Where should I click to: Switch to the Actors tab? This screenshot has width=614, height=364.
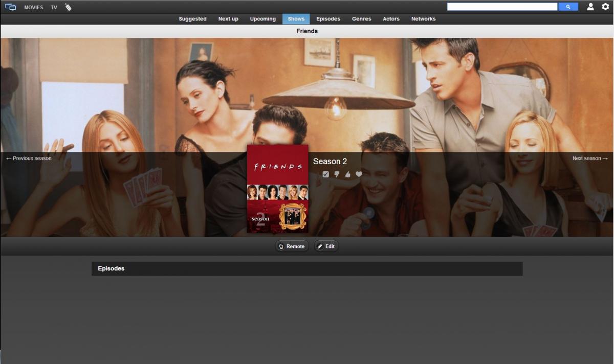(391, 19)
